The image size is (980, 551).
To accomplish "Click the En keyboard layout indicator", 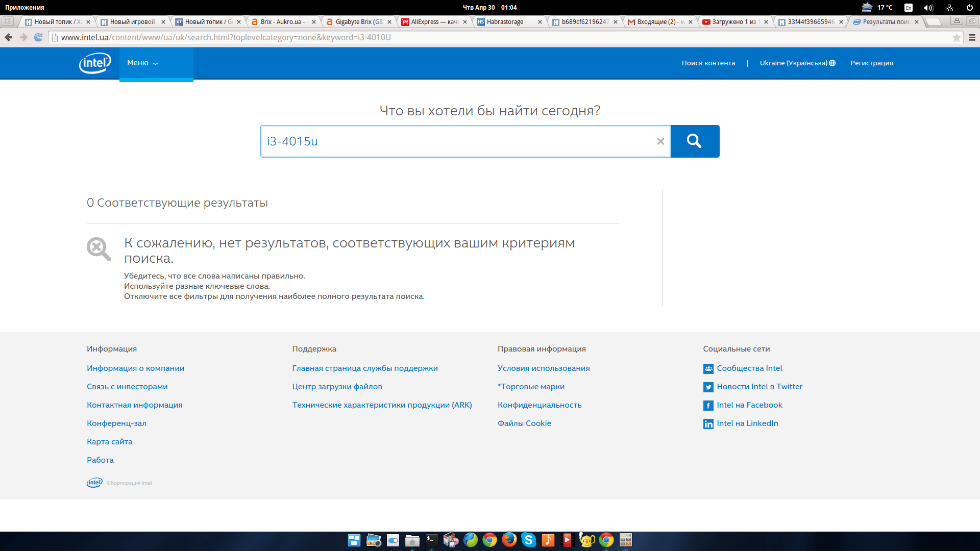I will tap(909, 8).
